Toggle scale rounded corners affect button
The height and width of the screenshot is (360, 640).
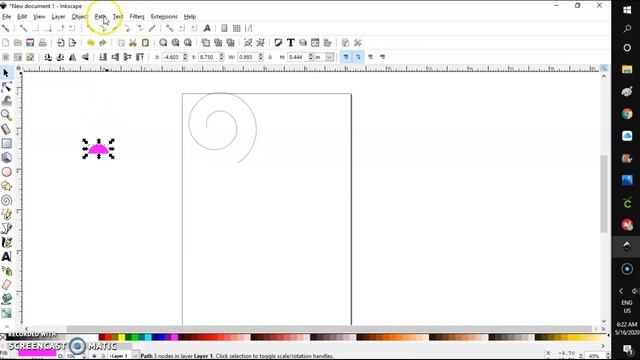(x=358, y=57)
